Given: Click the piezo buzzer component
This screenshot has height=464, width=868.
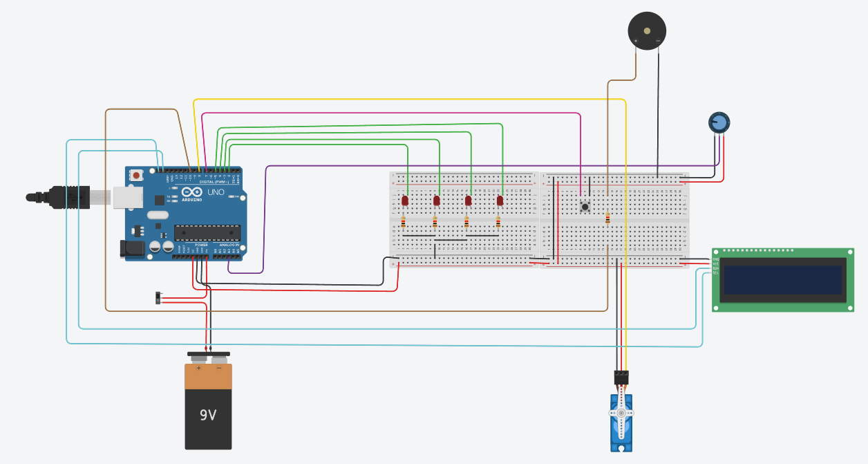Looking at the screenshot, I should point(647,31).
